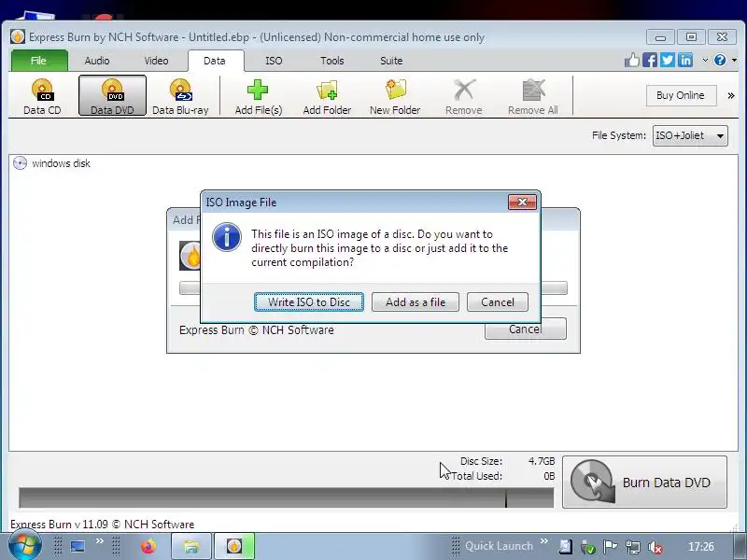Click the green Add File(s) plus icon

(258, 90)
